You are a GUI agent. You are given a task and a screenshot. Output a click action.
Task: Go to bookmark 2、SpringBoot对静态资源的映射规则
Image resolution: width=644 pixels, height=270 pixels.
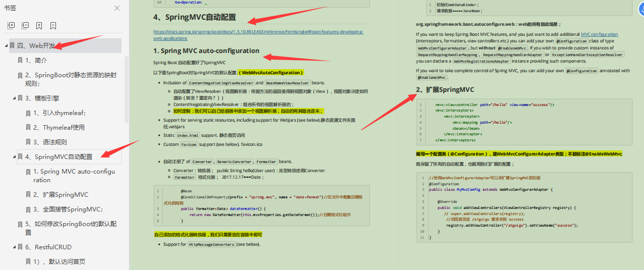point(71,79)
